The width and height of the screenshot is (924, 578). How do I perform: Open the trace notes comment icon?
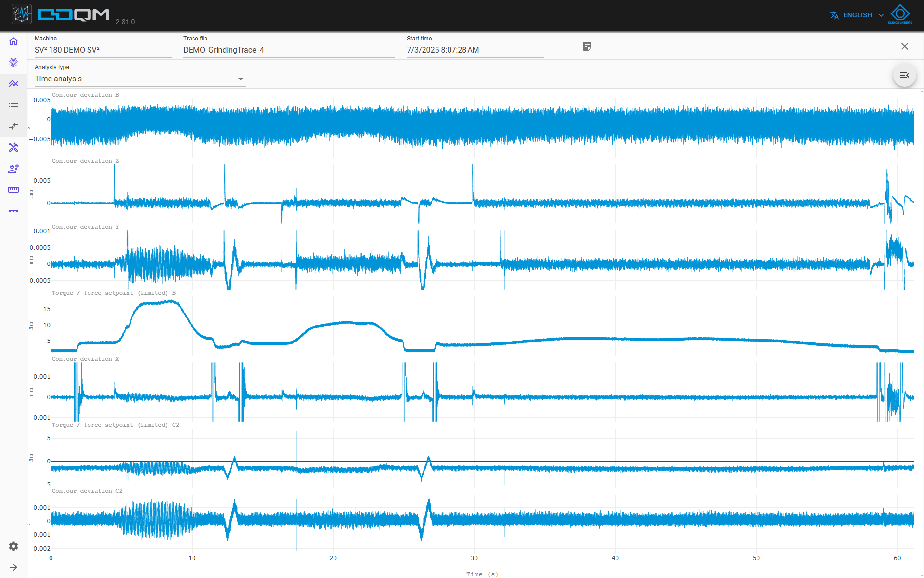click(587, 46)
